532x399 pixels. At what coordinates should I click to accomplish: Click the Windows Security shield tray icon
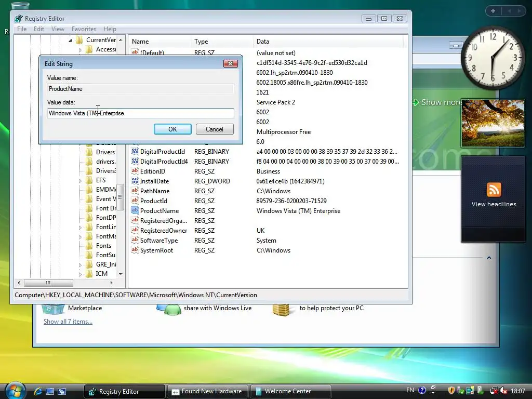click(x=451, y=391)
